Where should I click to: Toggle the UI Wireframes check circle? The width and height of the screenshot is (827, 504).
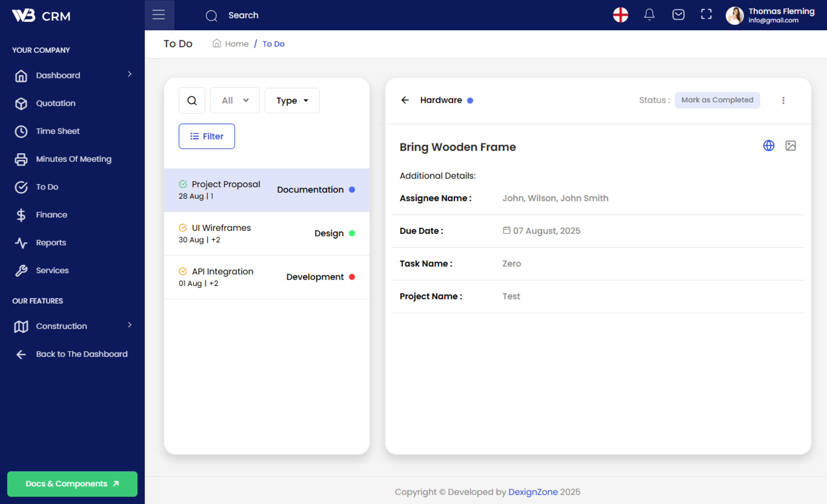[183, 227]
